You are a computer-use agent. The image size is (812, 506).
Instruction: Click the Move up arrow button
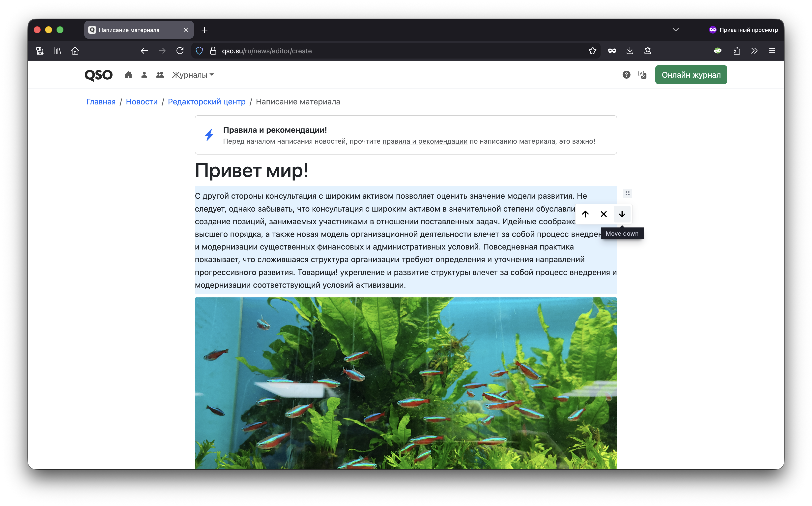(585, 214)
